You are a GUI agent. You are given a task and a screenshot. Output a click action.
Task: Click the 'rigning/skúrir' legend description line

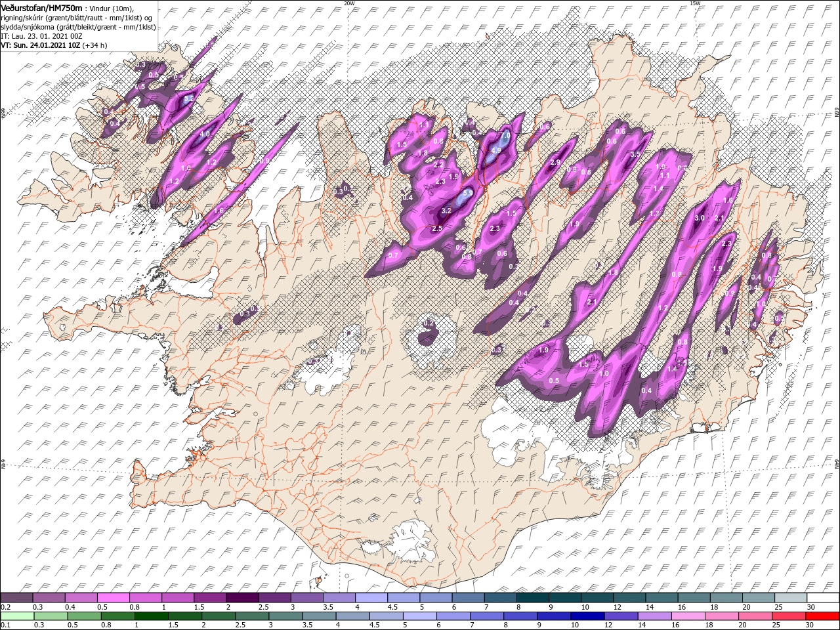pos(76,17)
